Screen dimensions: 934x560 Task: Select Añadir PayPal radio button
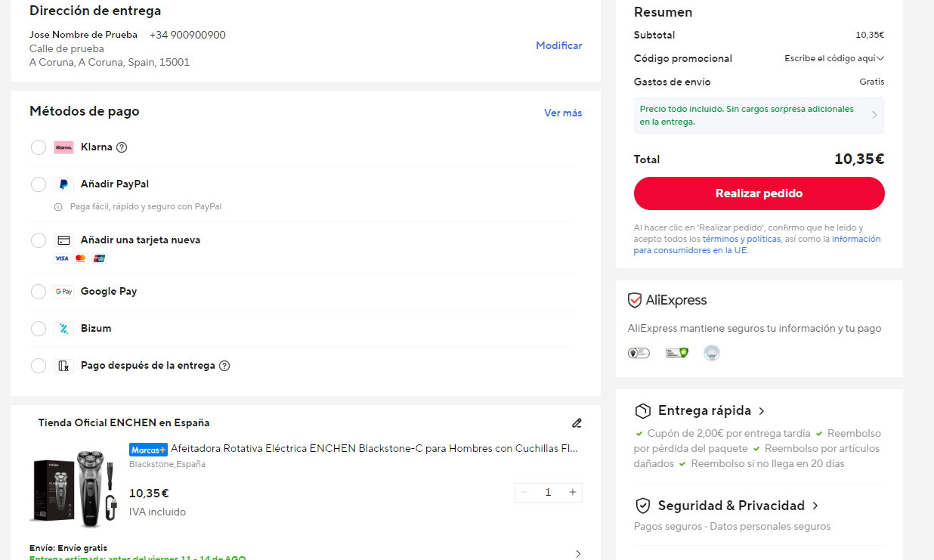[x=39, y=184]
